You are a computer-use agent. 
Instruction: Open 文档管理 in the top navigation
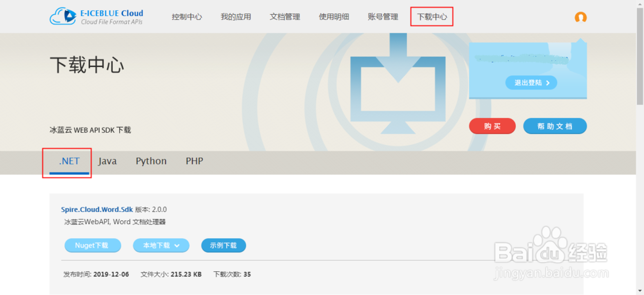[x=285, y=17]
